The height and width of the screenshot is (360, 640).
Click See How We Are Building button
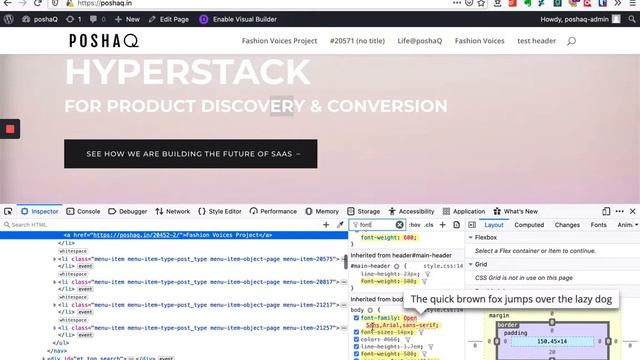[x=191, y=154]
